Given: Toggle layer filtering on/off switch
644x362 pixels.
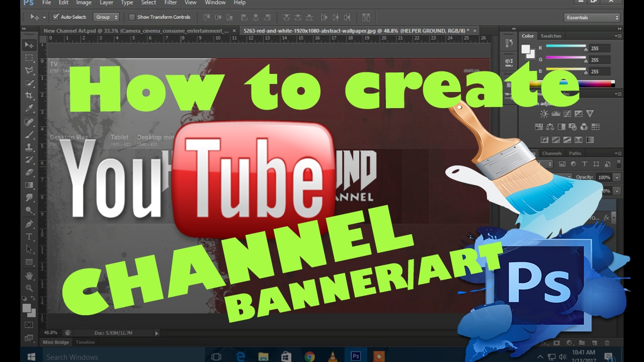Looking at the screenshot, I should pyautogui.click(x=619, y=164).
